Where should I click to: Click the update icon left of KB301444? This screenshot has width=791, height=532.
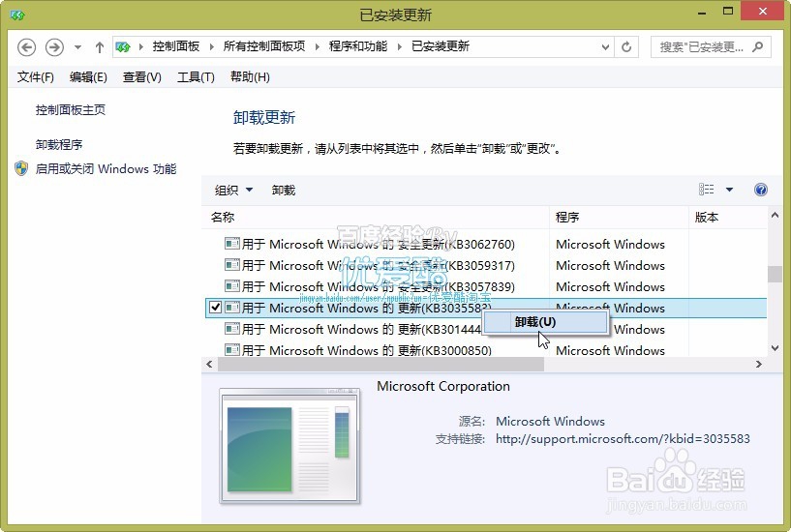(x=232, y=329)
